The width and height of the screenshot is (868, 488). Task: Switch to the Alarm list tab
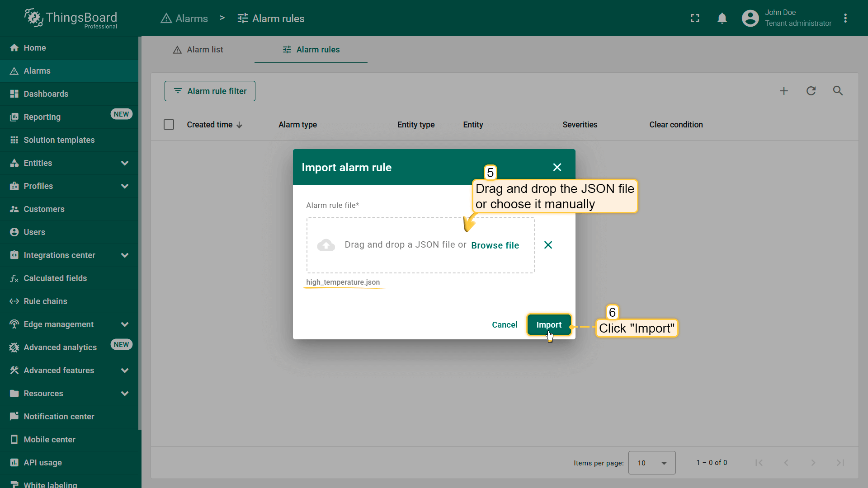coord(198,50)
